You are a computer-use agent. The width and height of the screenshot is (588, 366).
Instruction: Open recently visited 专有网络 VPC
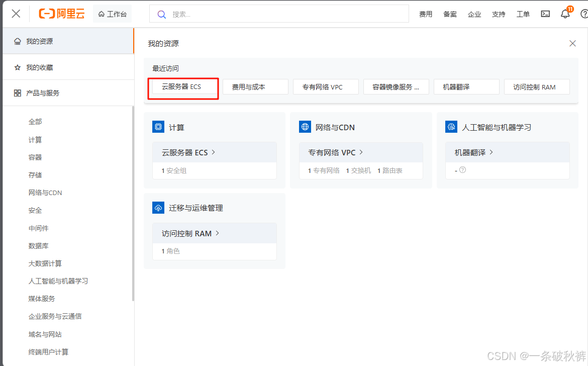click(326, 87)
